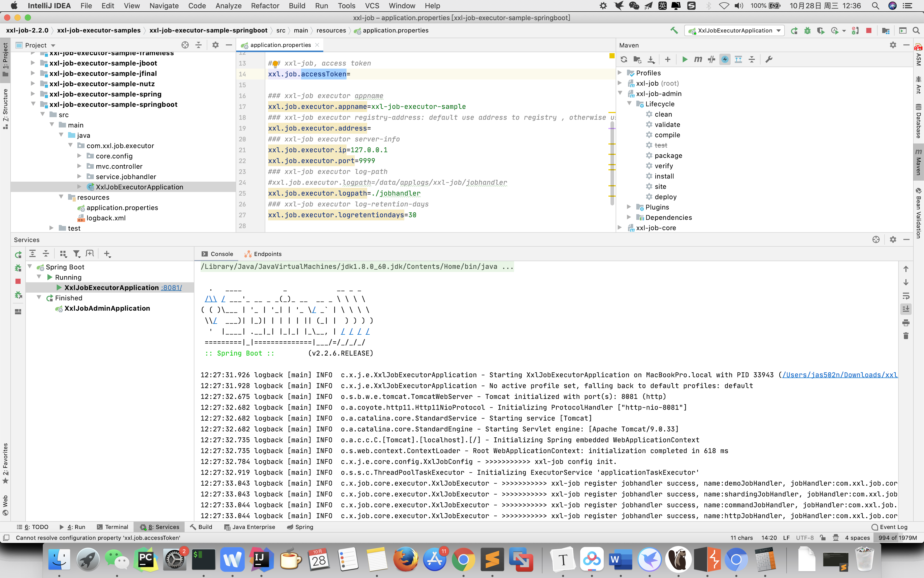Click the 6: TODO tool window button
The image size is (924, 578).
click(33, 527)
